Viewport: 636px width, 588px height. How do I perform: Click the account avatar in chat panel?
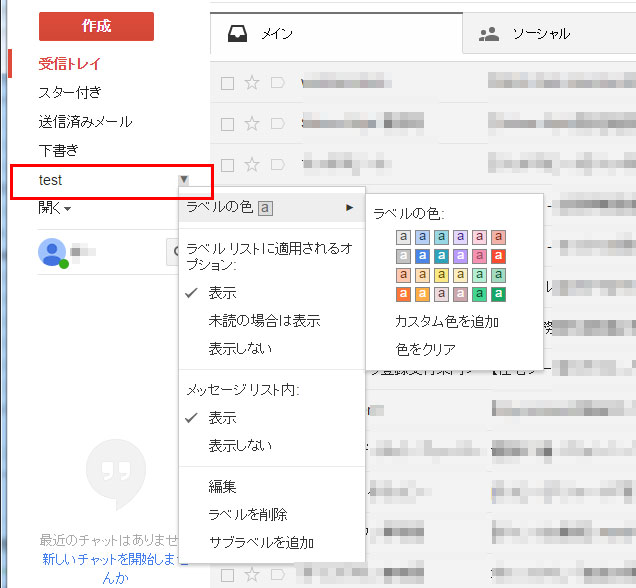tap(52, 252)
